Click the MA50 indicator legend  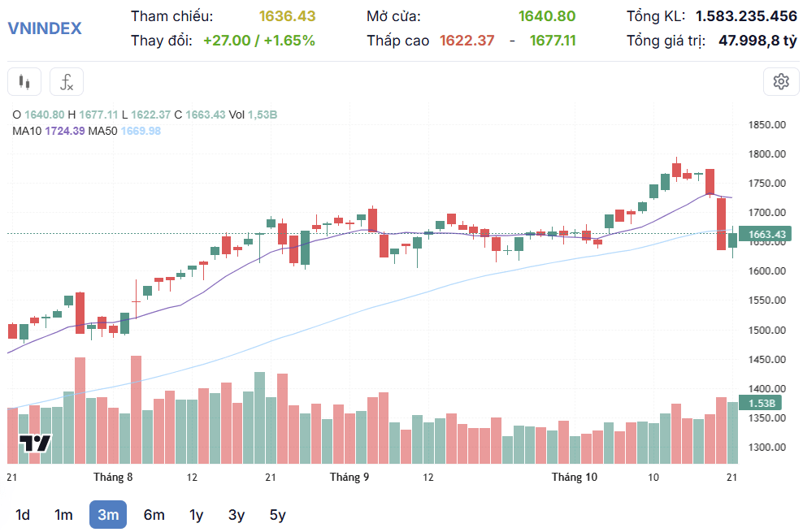click(x=124, y=131)
